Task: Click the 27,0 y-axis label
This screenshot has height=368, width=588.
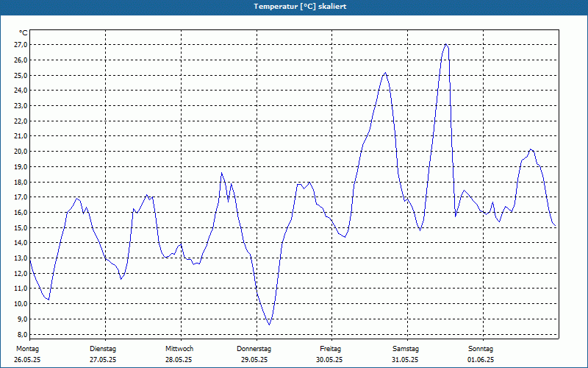Action: click(x=21, y=45)
